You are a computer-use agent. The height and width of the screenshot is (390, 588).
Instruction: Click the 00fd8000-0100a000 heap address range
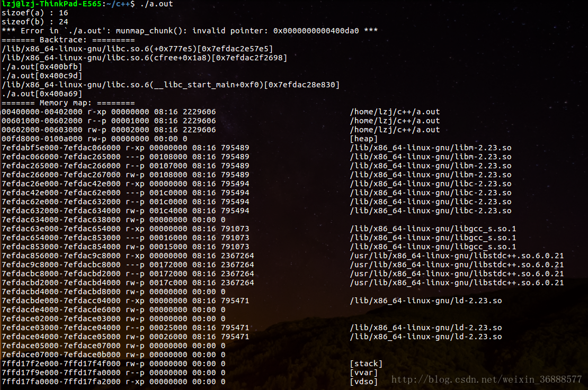42,139
